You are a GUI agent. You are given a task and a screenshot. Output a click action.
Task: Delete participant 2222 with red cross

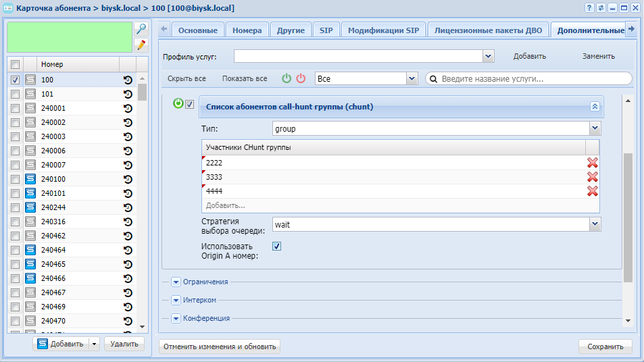[592, 163]
